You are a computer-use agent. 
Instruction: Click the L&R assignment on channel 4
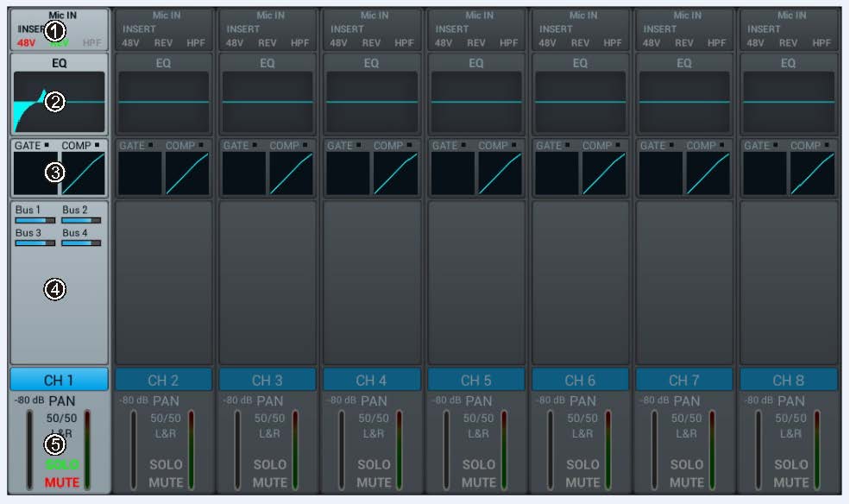[x=374, y=433]
